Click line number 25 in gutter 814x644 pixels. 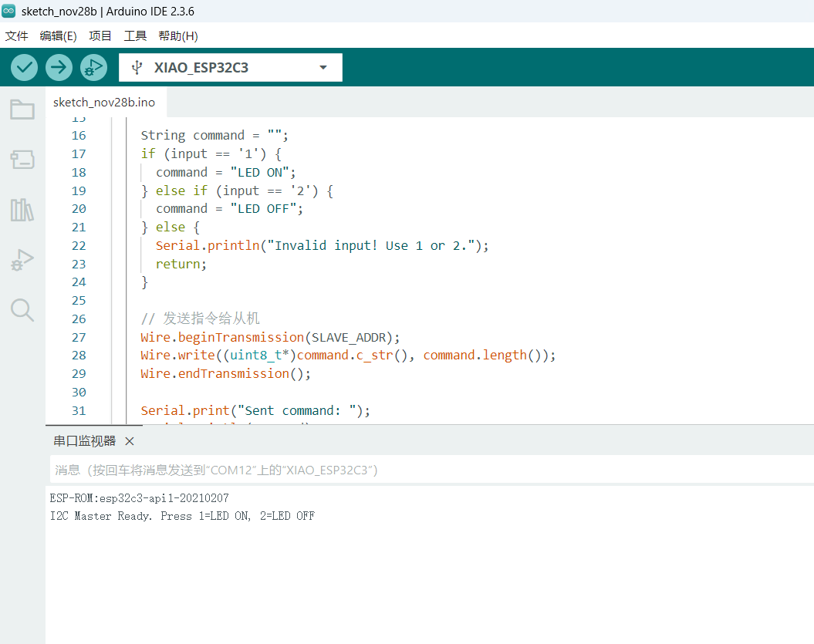click(x=79, y=301)
